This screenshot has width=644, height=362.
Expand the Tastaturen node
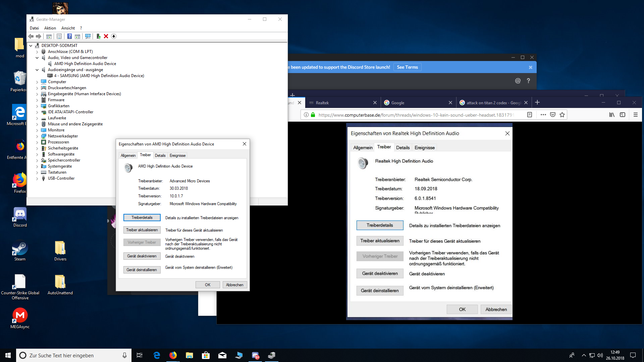tap(37, 172)
